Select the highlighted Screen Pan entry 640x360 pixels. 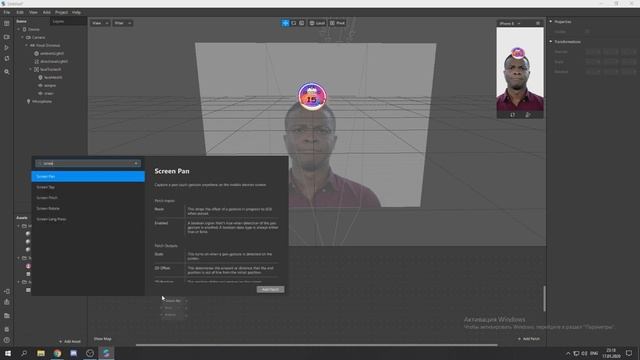(x=88, y=176)
